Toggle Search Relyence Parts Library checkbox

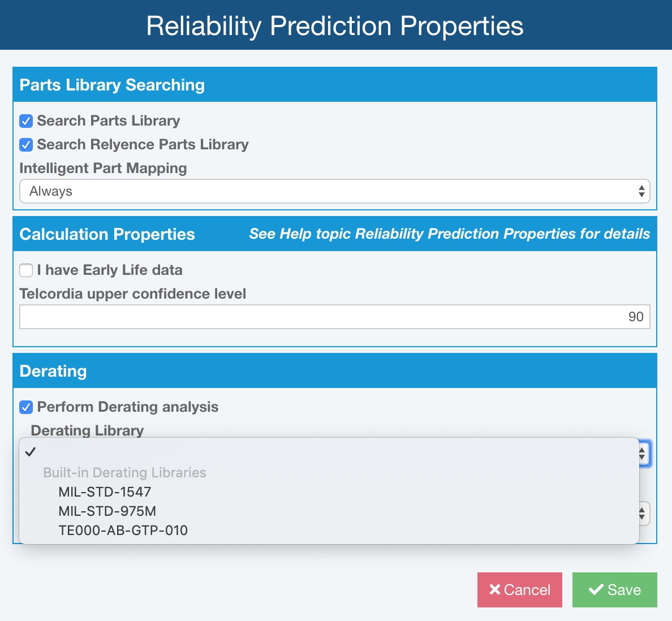(x=26, y=145)
